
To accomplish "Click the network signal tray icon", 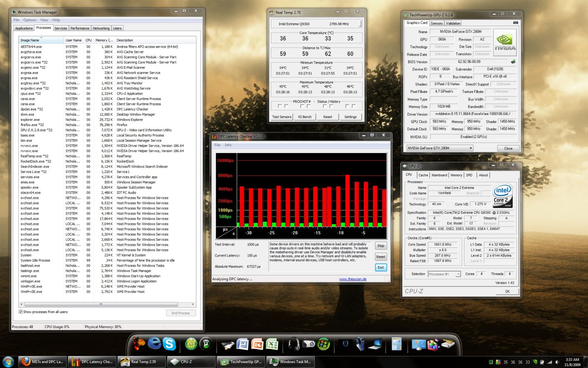I will (550, 362).
